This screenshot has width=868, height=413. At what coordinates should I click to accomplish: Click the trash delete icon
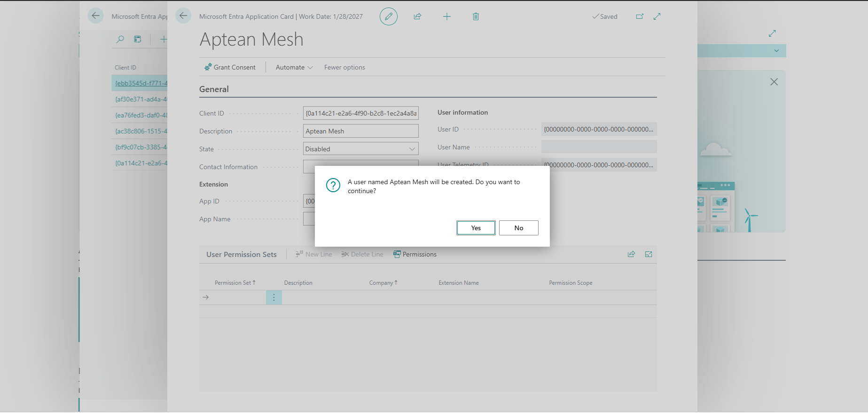click(476, 16)
